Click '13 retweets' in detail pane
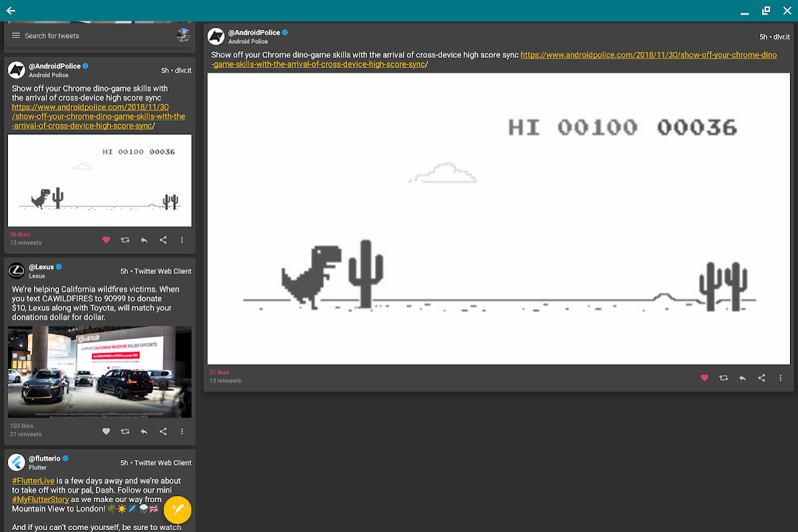 pos(225,381)
